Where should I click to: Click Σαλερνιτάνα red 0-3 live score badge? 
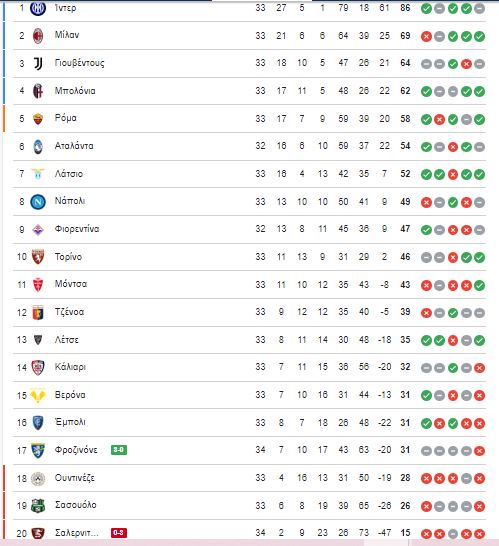(119, 533)
